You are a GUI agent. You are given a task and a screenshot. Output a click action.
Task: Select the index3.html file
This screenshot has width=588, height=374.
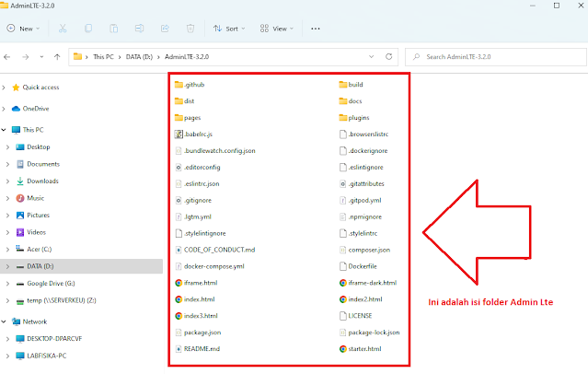coord(201,316)
